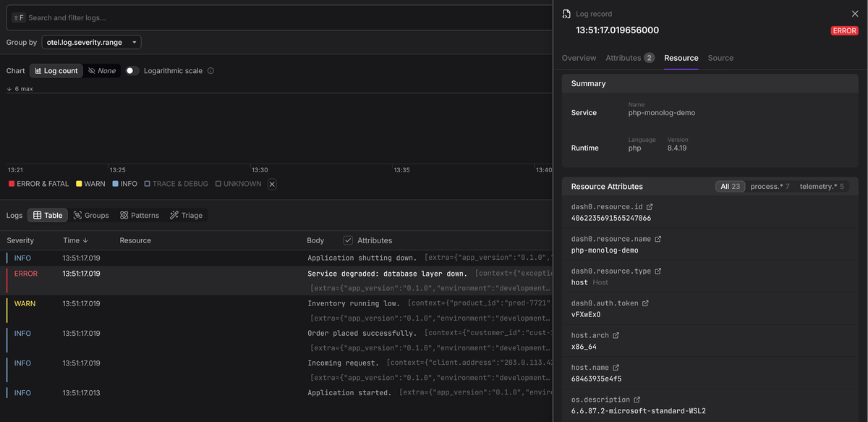The height and width of the screenshot is (422, 868).
Task: Switch to Patterns logs view
Action: click(x=140, y=215)
